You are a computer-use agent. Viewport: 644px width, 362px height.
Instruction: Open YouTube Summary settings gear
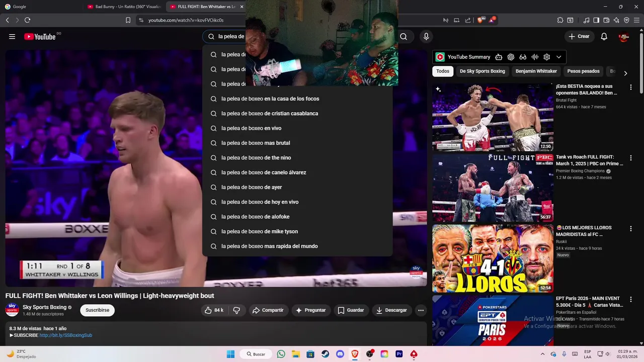point(547,57)
